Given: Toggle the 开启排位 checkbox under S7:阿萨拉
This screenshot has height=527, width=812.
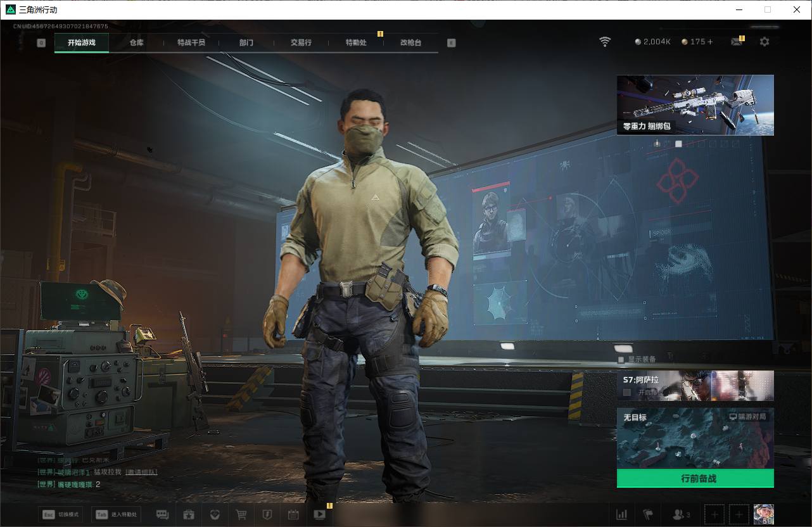Looking at the screenshot, I should tap(627, 392).
